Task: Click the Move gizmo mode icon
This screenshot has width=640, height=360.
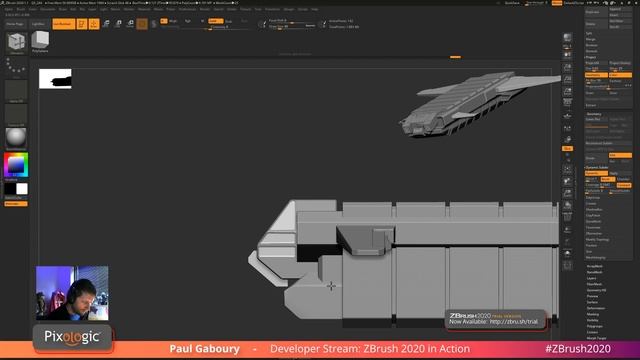Action: (106, 24)
